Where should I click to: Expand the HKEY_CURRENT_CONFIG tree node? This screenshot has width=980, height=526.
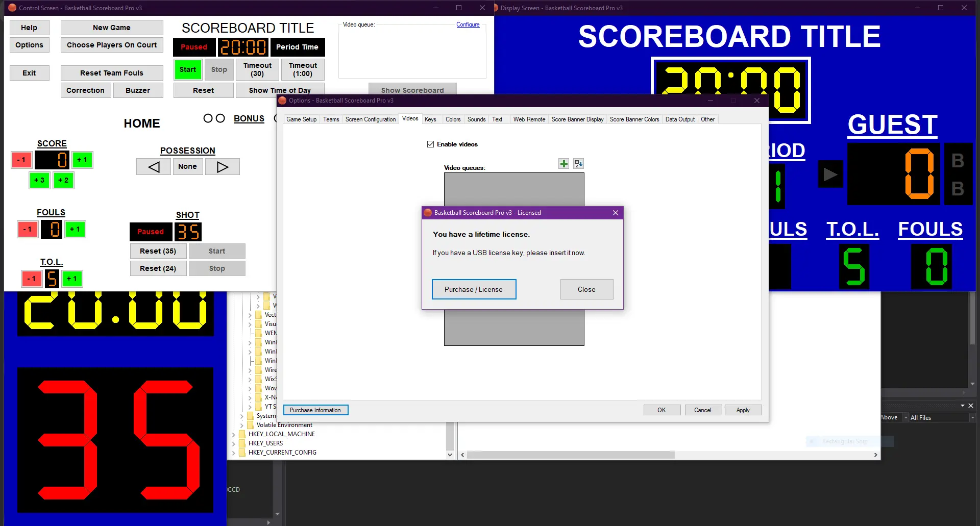(234, 453)
